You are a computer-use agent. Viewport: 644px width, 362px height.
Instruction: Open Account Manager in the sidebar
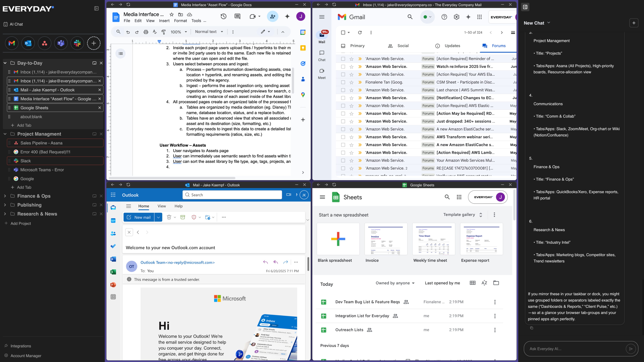click(23, 356)
